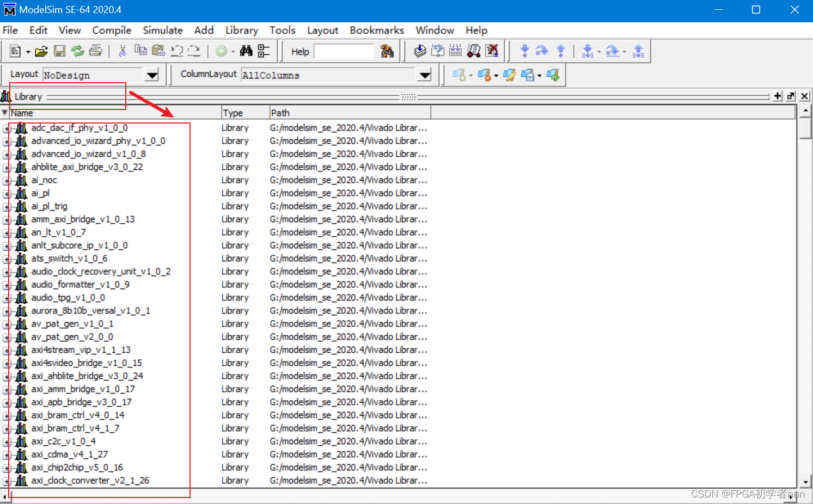
Task: Click the Step Out up arrow icon
Action: pos(560,51)
